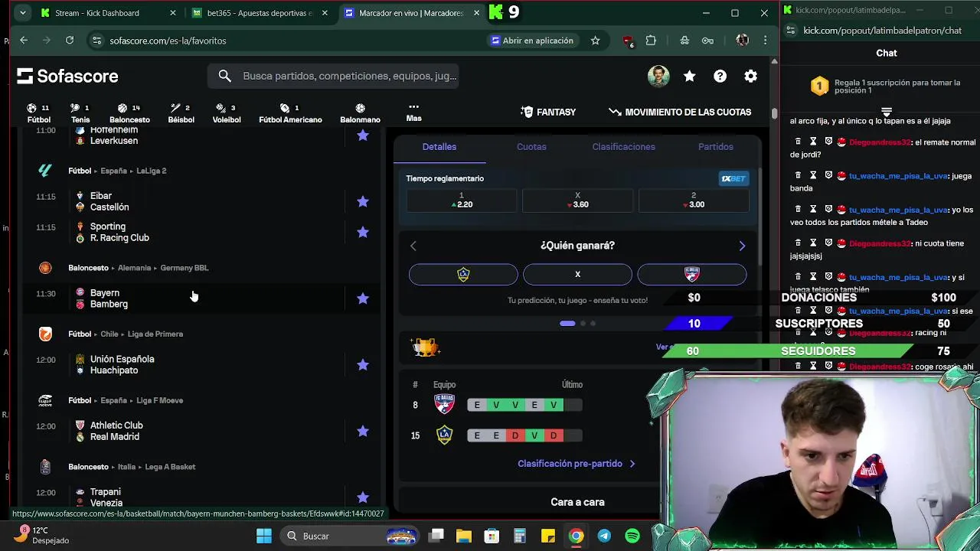Image resolution: width=980 pixels, height=551 pixels.
Task: Unfavorite the Hoffenheim Leverkusen match
Action: (x=363, y=135)
